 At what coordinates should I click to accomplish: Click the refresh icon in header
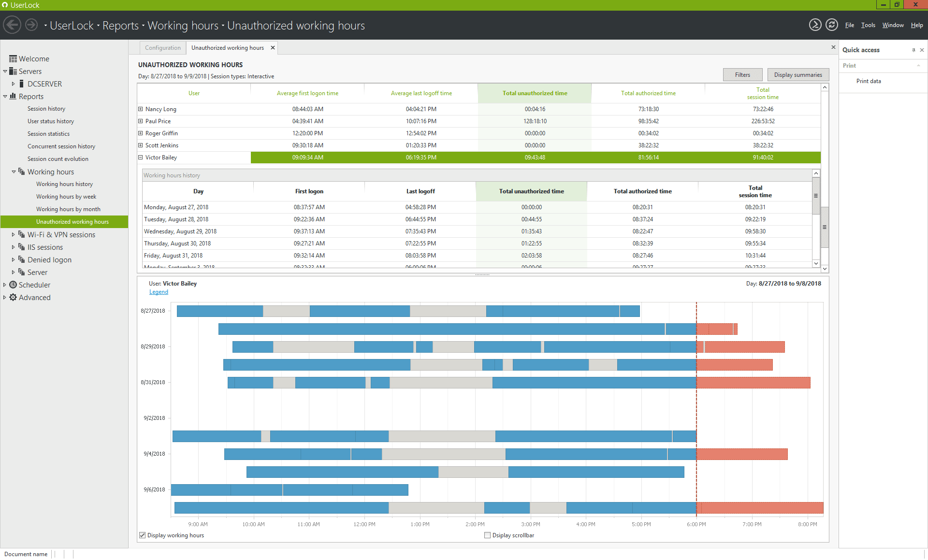point(831,25)
